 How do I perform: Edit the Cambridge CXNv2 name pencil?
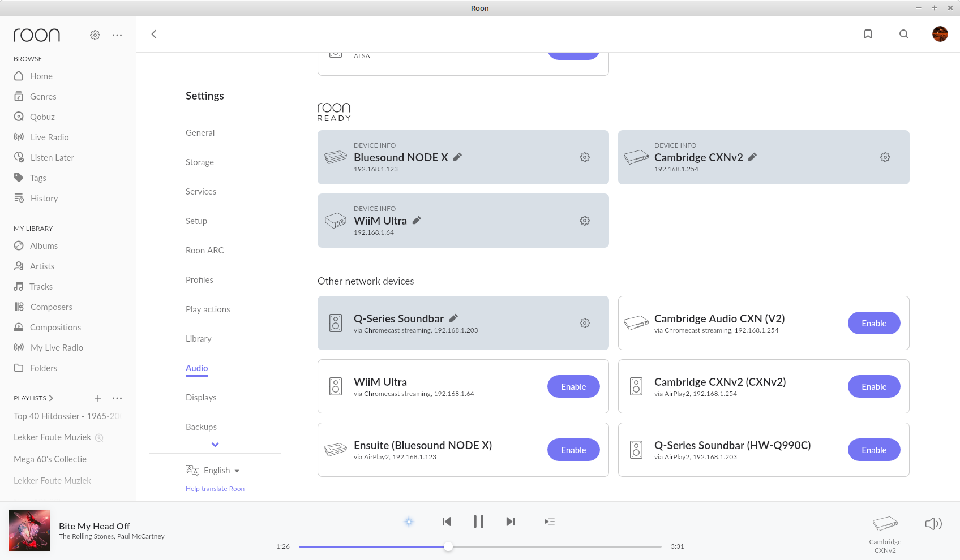point(752,157)
